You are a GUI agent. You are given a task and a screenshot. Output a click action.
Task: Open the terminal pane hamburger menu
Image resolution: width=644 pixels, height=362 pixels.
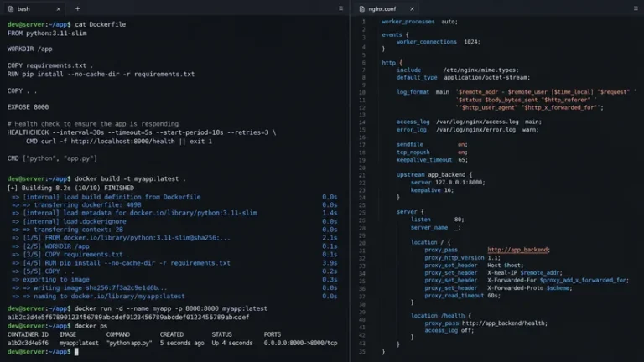point(341,8)
